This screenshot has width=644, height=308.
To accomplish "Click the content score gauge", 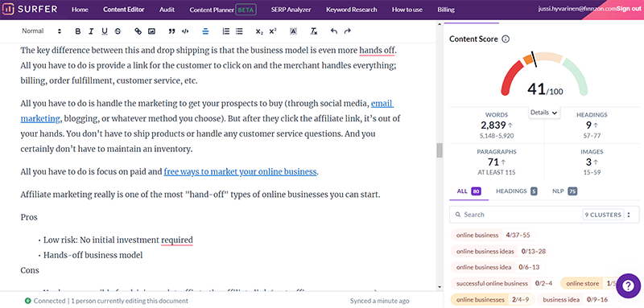I will click(544, 75).
